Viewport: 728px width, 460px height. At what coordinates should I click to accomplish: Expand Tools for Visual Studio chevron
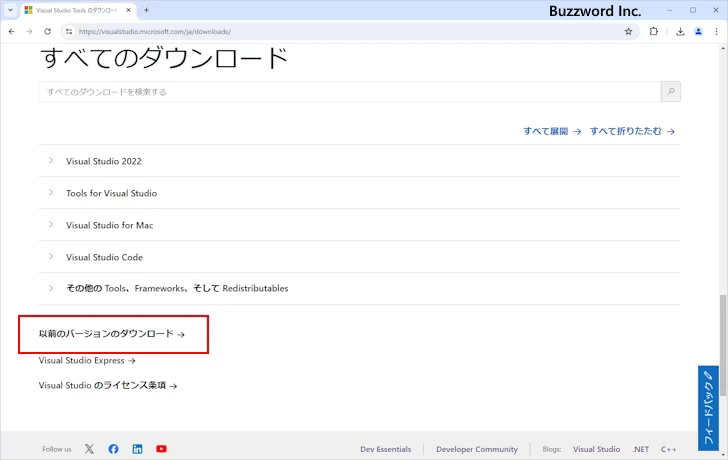(x=51, y=193)
